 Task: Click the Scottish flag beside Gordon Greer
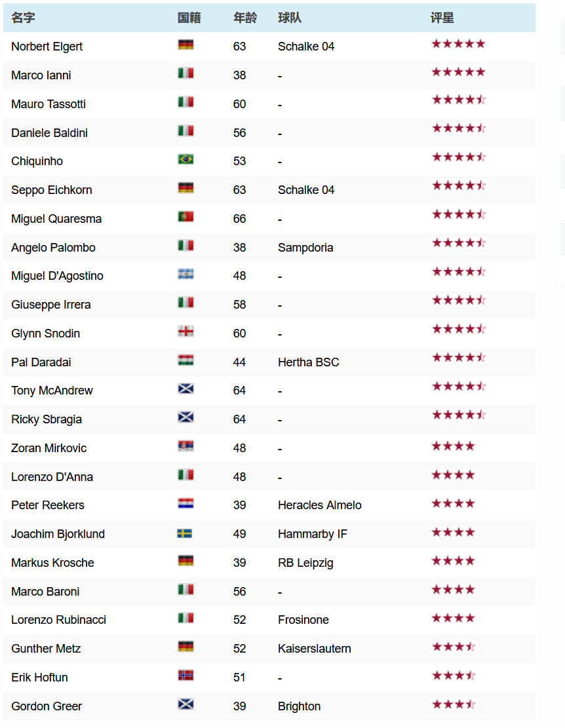point(185,704)
